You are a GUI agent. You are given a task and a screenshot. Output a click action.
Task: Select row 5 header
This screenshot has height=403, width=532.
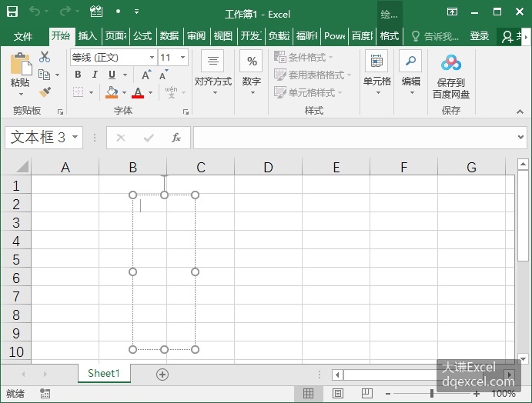pyautogui.click(x=16, y=260)
